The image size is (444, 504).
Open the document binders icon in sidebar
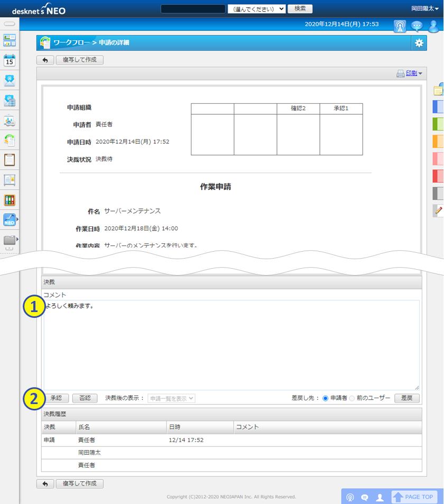click(10, 200)
